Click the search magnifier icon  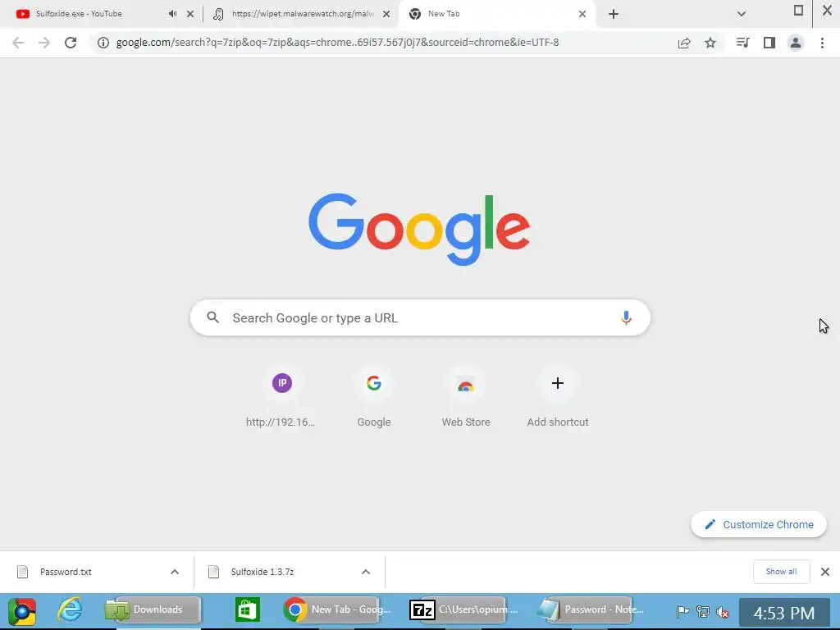(212, 317)
